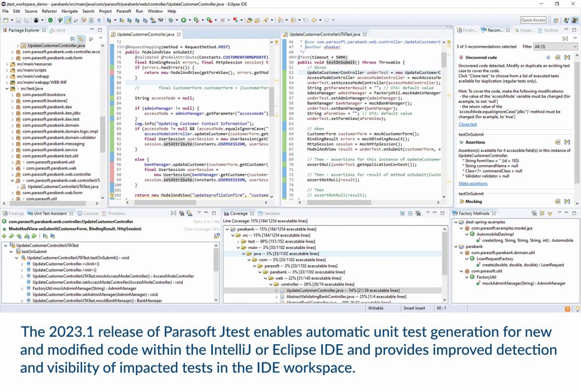Screen dimensions: 581x392
Task: Click the Clone test link
Action: [x=468, y=124]
